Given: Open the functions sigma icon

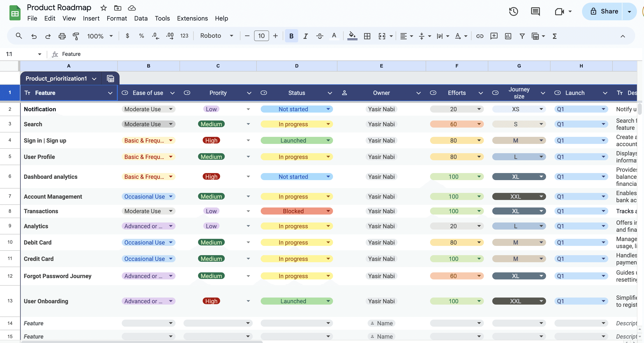Looking at the screenshot, I should (x=554, y=36).
